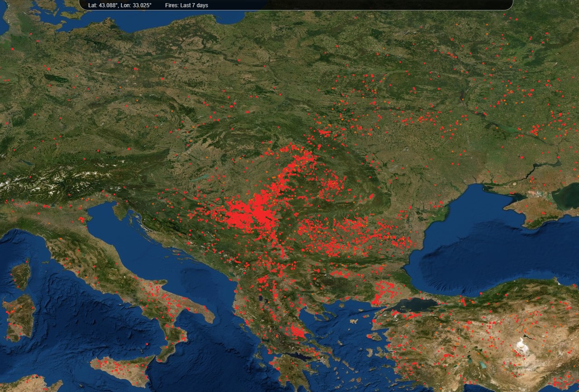579x392 pixels.
Task: Click the white salt lake in Turkey
Action: click(524, 347)
